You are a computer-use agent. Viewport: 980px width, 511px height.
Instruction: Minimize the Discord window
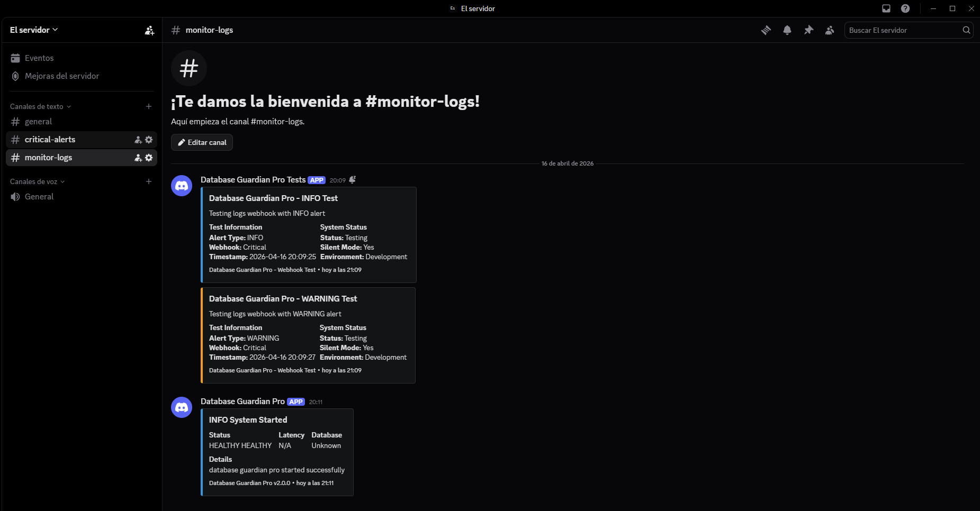[933, 8]
